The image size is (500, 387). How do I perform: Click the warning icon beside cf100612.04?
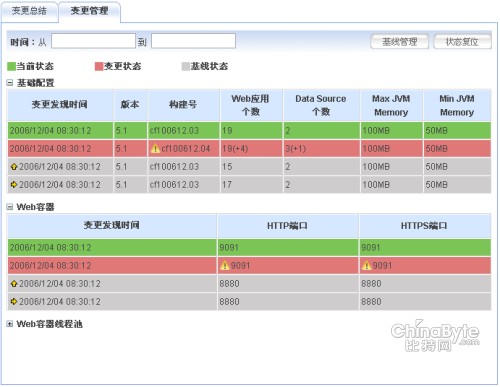pyautogui.click(x=155, y=148)
